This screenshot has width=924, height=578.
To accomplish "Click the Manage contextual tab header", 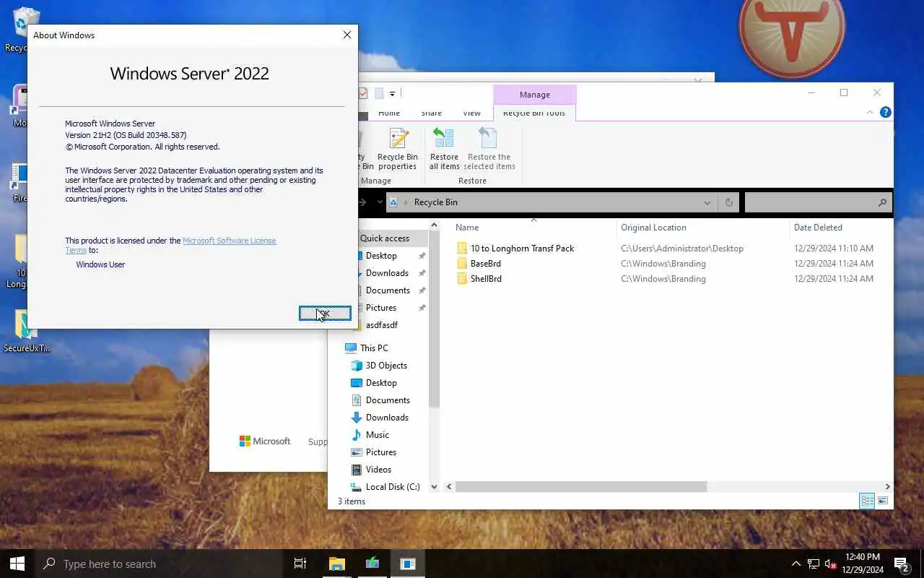I will 535,95.
